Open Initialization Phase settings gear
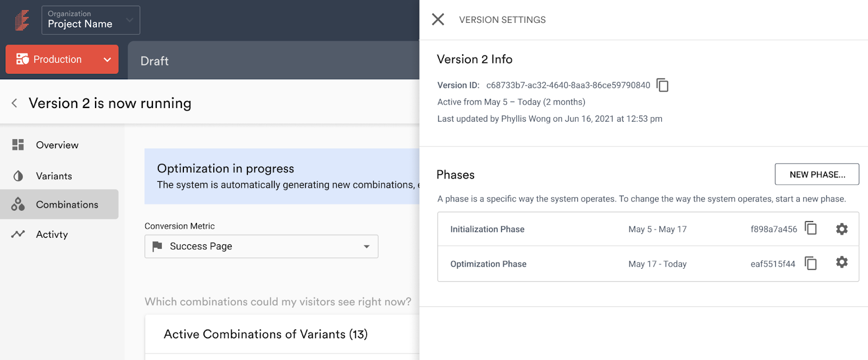 [x=841, y=229]
